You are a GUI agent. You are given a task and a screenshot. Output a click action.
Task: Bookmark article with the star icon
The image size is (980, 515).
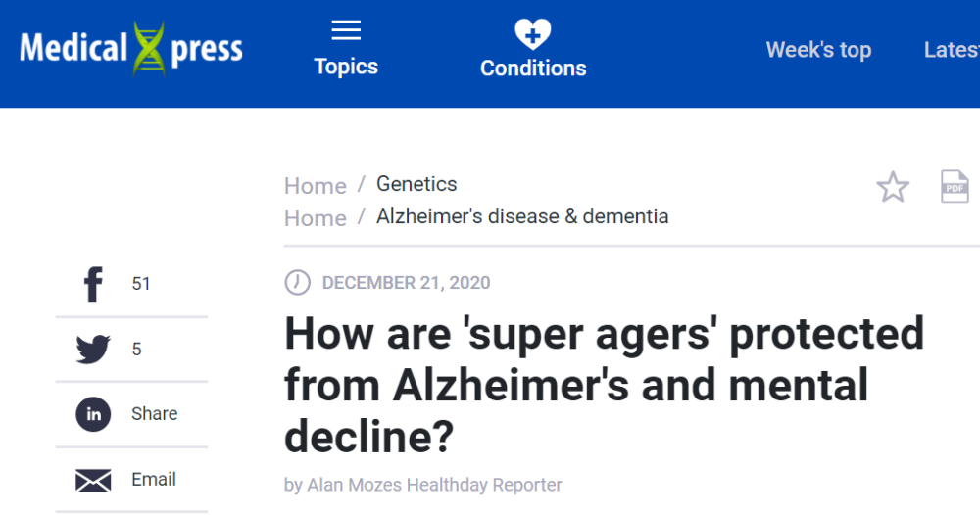893,187
